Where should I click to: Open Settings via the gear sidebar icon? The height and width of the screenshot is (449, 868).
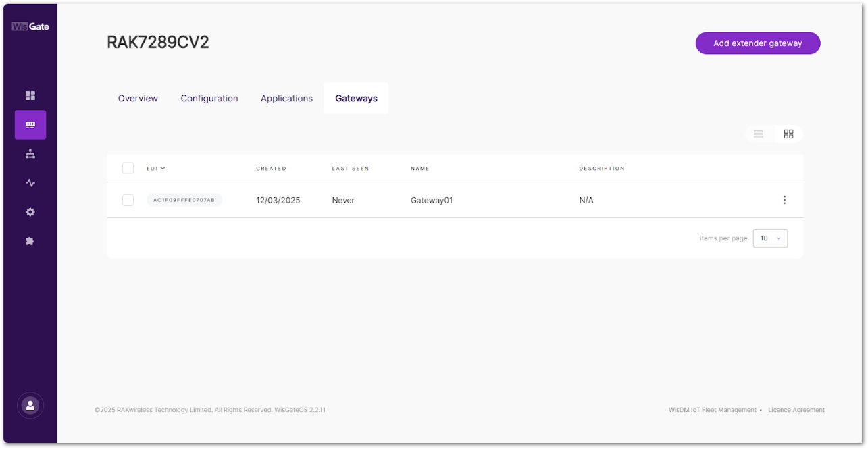click(x=30, y=211)
